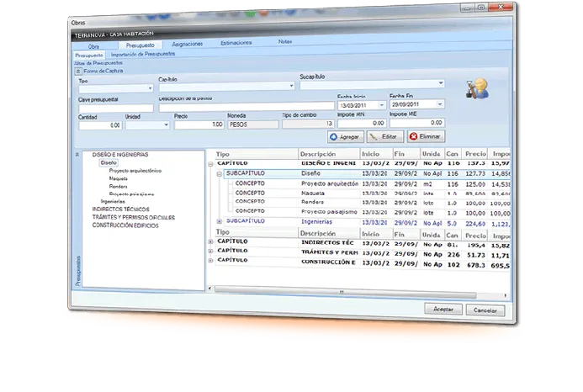Click the Importe ME field
Viewport: 583px width, 392px height.
point(417,122)
